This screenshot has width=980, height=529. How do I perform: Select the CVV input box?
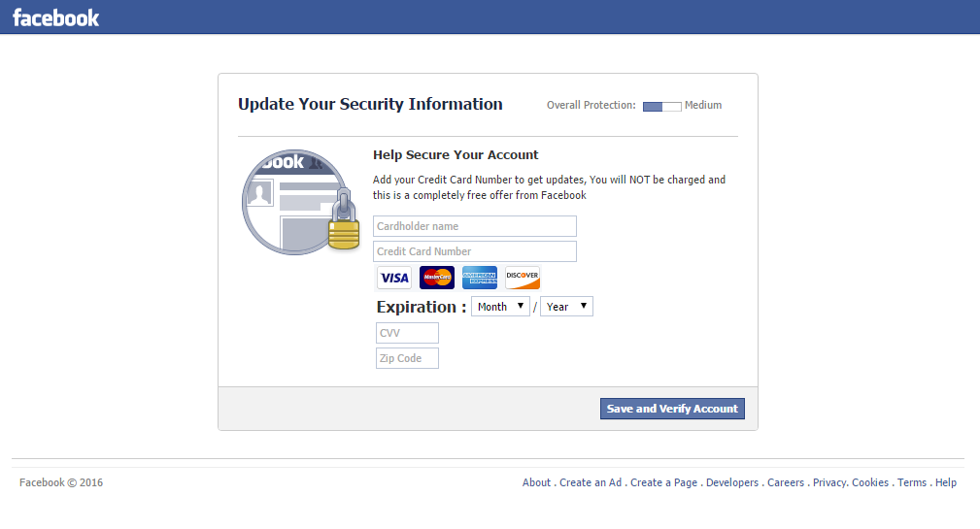407,333
